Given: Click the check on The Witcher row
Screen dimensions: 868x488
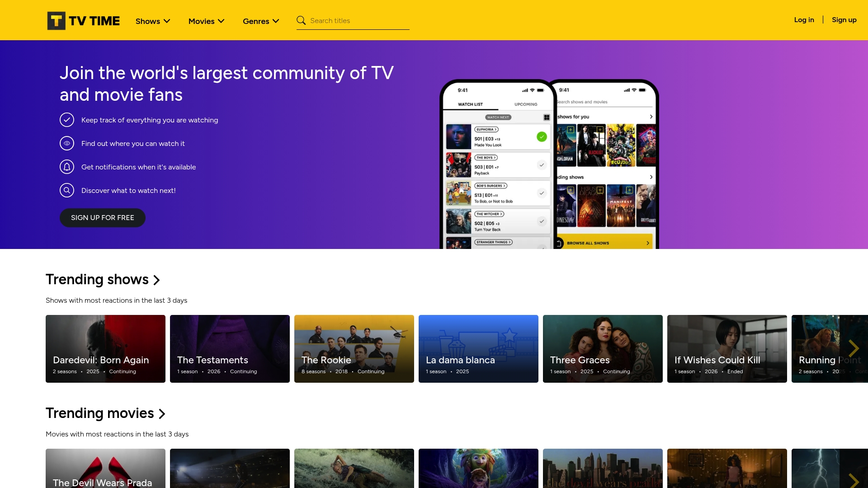Looking at the screenshot, I should (542, 221).
